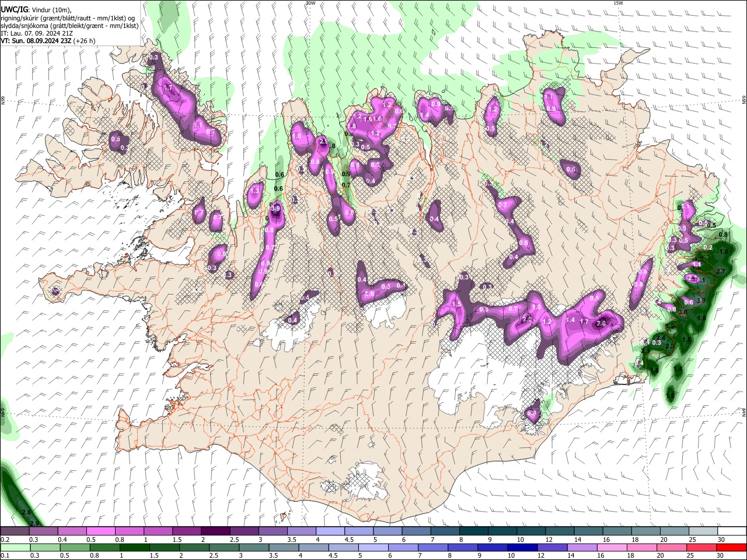Click the red swatch labeled 30 in the bottom legend row
The width and height of the screenshot is (747, 560).
(x=732, y=547)
